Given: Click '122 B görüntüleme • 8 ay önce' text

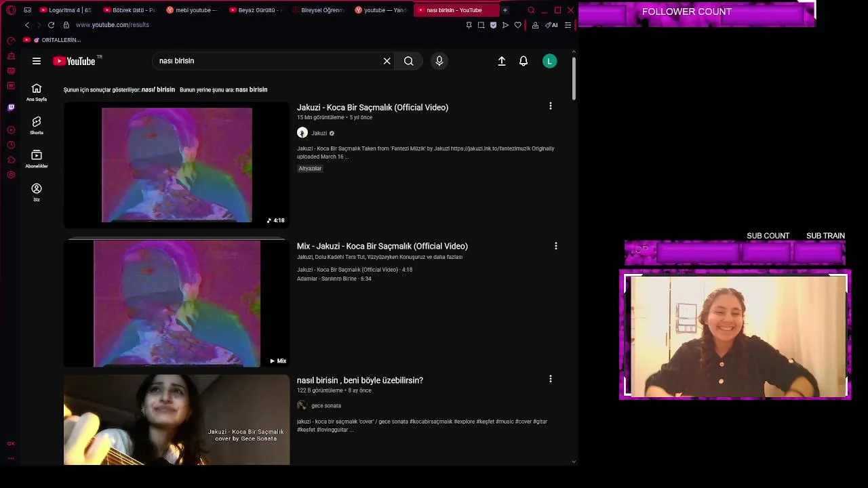Looking at the screenshot, I should coord(334,390).
